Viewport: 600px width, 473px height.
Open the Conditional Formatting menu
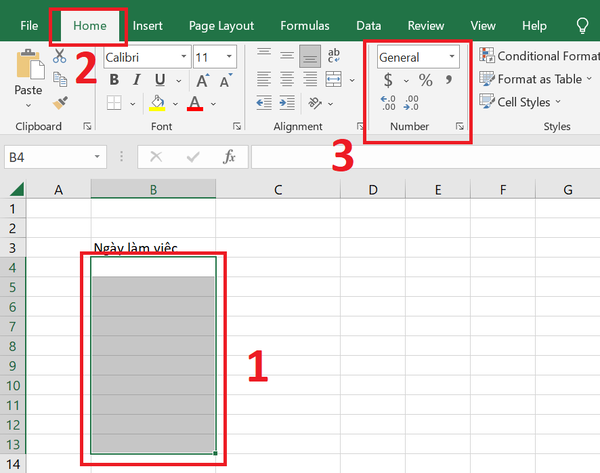(x=540, y=56)
